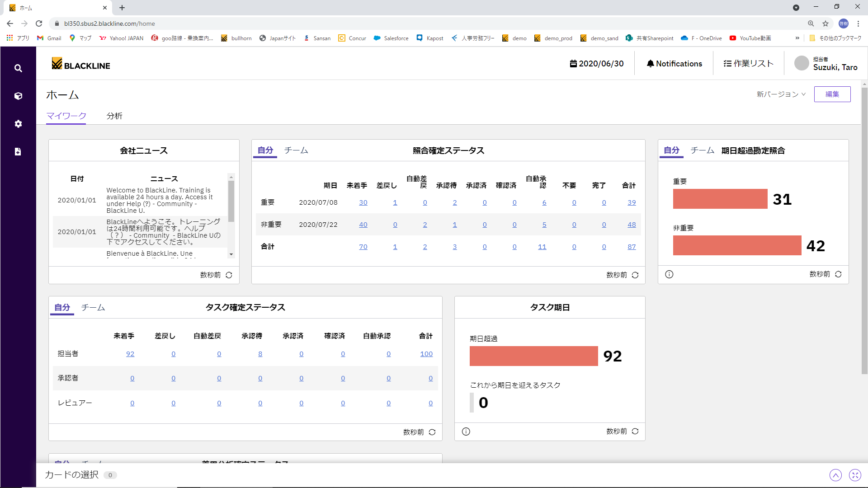Image resolution: width=868 pixels, height=488 pixels.
Task: Refresh the 照合確定ステータス card
Action: [635, 275]
